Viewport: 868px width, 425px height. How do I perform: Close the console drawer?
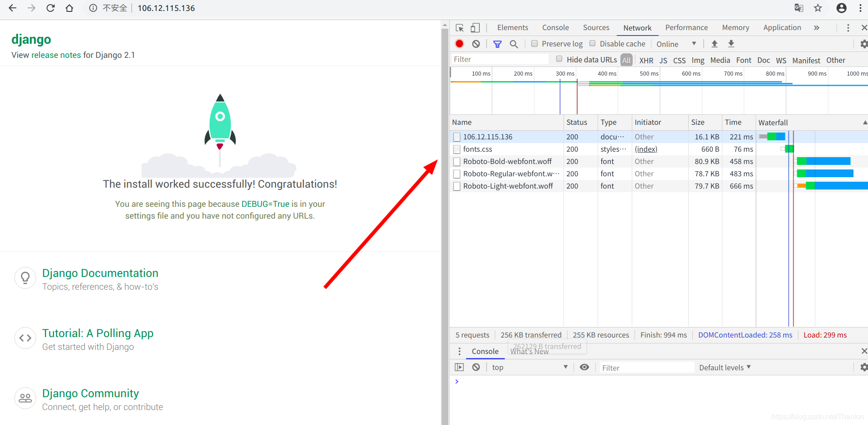[x=864, y=351]
